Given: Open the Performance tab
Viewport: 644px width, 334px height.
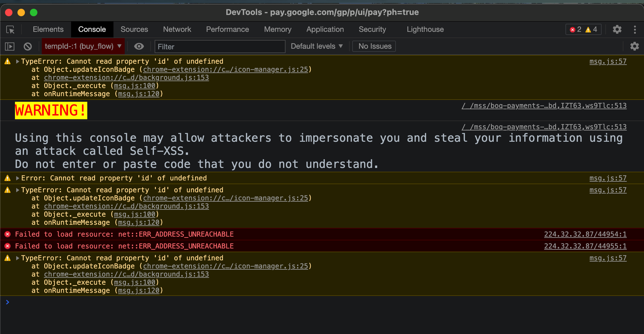Looking at the screenshot, I should point(228,29).
